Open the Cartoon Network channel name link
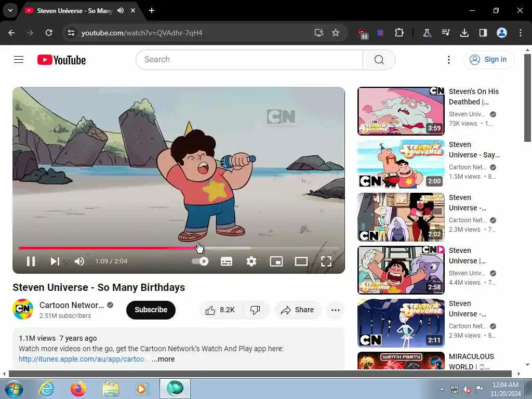532x399 pixels. point(72,305)
